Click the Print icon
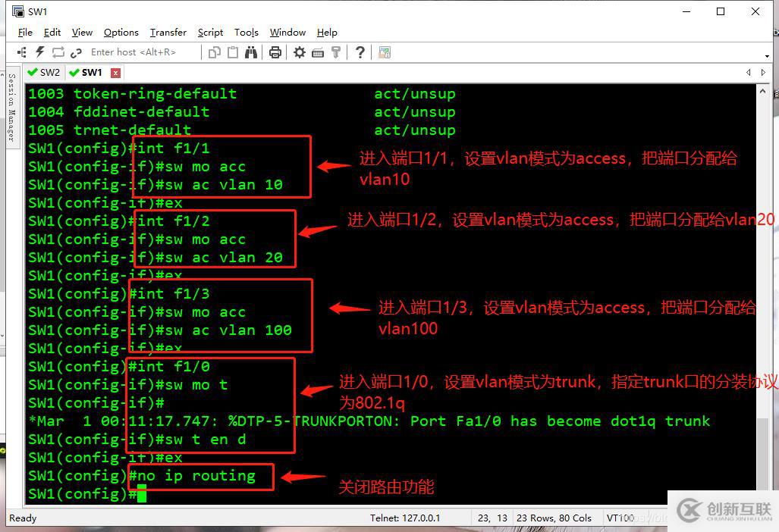 (275, 52)
